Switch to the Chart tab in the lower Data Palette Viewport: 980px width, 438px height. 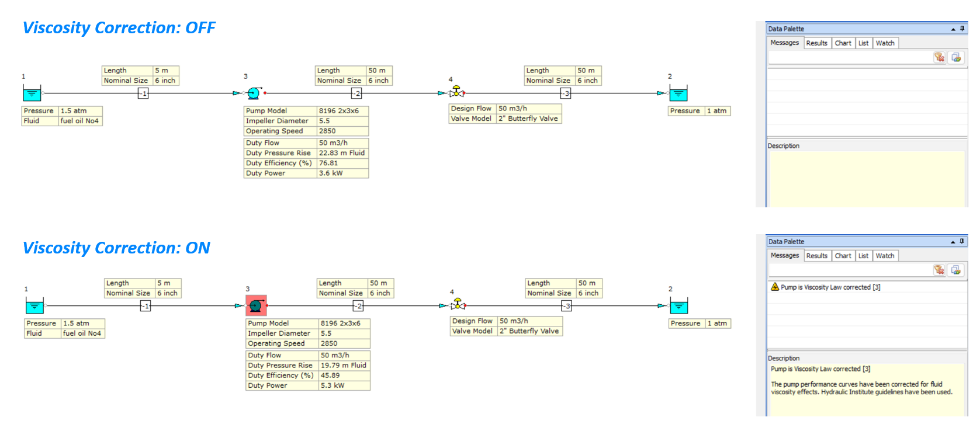click(x=843, y=256)
